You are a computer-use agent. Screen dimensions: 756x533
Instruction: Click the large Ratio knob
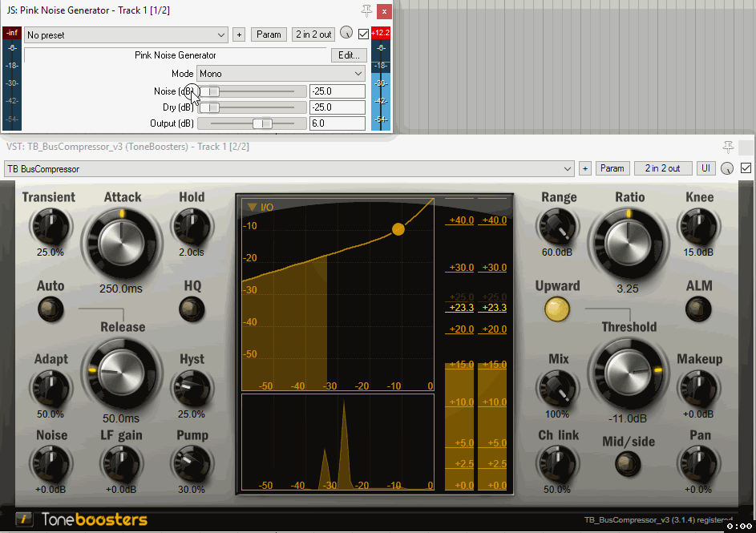629,244
